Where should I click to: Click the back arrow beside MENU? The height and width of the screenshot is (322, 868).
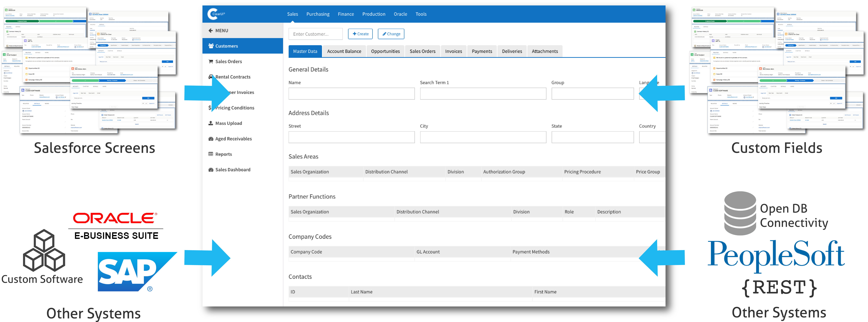coord(211,31)
